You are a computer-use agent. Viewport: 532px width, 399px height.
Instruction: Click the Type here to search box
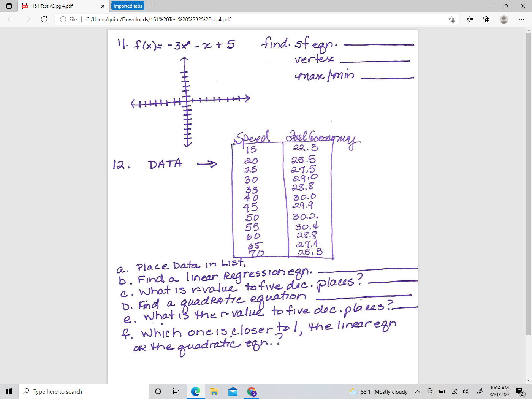click(x=84, y=391)
